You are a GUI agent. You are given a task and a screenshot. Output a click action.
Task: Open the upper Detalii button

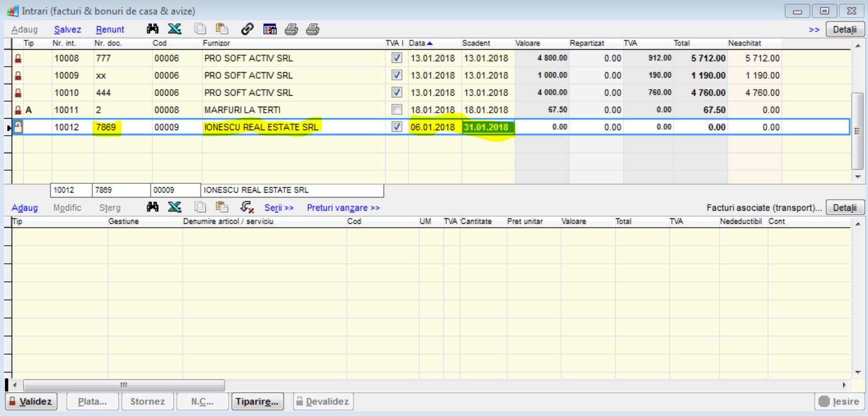coord(844,30)
